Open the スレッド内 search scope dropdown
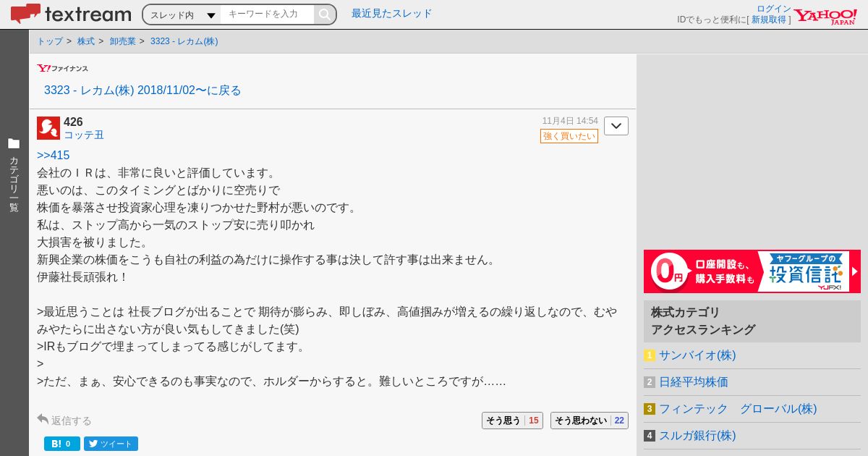The height and width of the screenshot is (456, 868). pyautogui.click(x=182, y=14)
